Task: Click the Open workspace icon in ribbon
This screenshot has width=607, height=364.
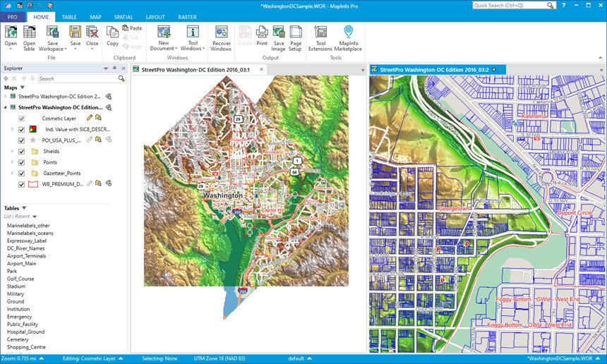Action: click(11, 32)
